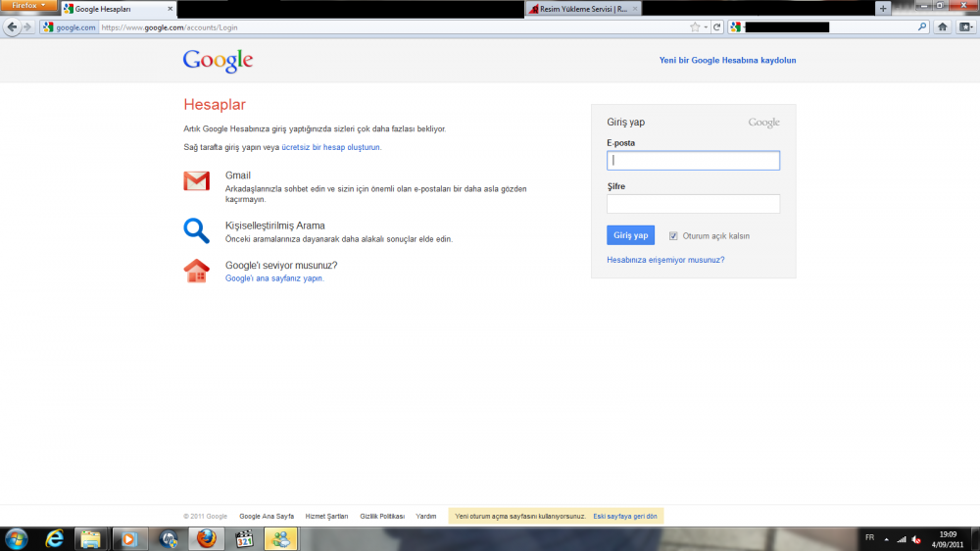Click the Gmail heading text
The height and width of the screenshot is (551, 980).
point(237,175)
